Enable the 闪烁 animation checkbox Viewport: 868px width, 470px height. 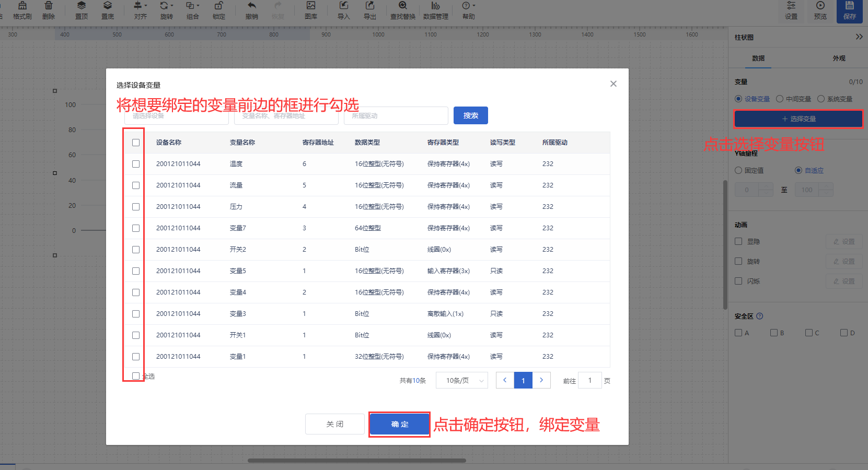[x=738, y=281]
